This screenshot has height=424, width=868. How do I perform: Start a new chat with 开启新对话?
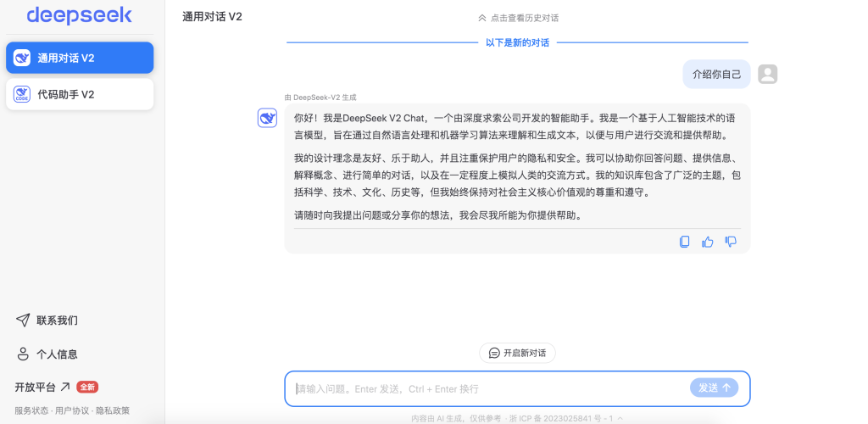pos(518,353)
